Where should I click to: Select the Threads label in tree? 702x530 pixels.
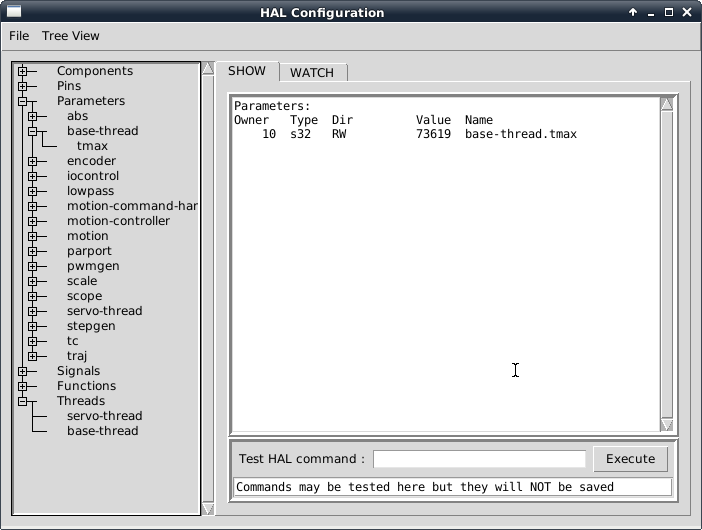click(81, 401)
